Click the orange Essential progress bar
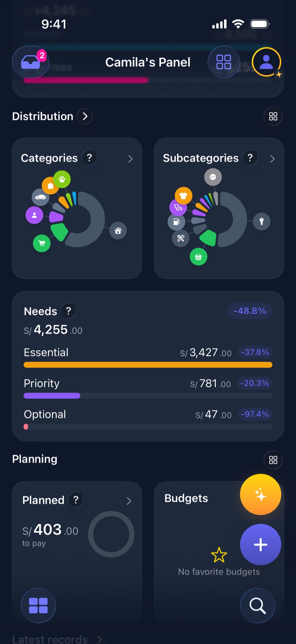Image resolution: width=296 pixels, height=644 pixels. tap(148, 365)
